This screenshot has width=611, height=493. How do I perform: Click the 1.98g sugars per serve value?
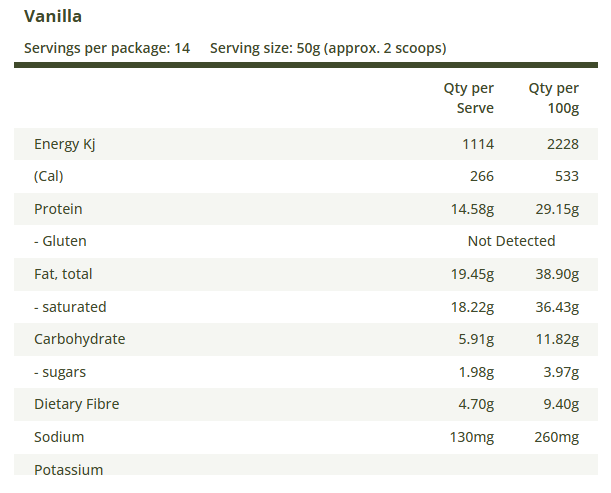click(476, 372)
